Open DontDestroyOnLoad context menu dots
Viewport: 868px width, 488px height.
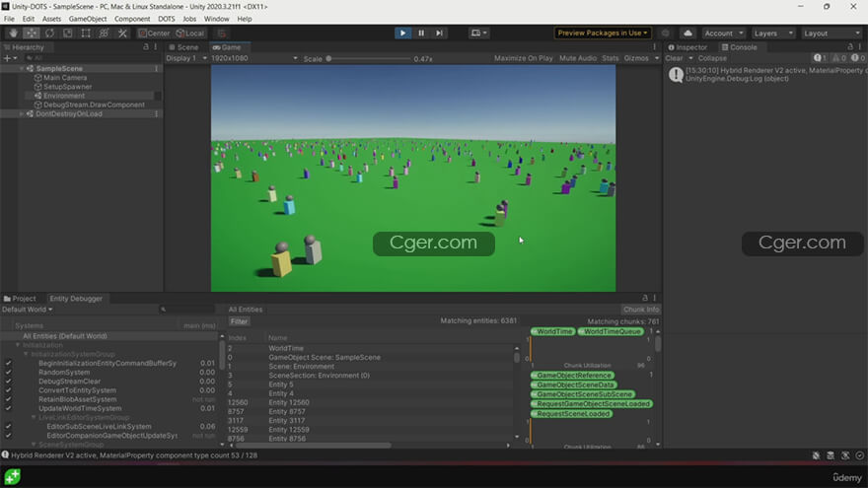157,114
